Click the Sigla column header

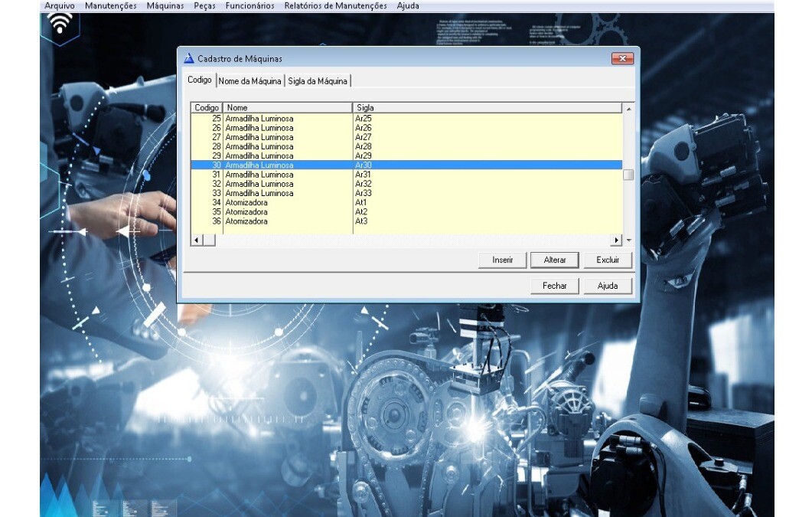click(487, 108)
